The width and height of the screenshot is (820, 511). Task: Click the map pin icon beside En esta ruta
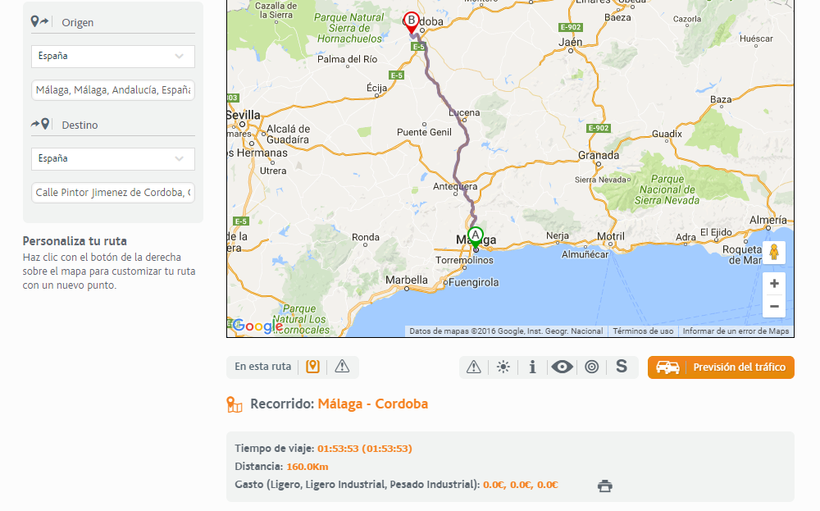pos(312,367)
